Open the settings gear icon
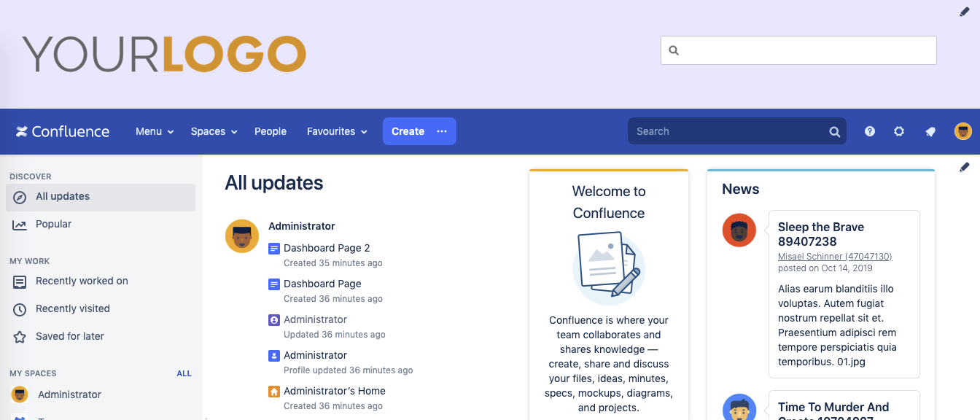Image resolution: width=980 pixels, height=420 pixels. (899, 131)
